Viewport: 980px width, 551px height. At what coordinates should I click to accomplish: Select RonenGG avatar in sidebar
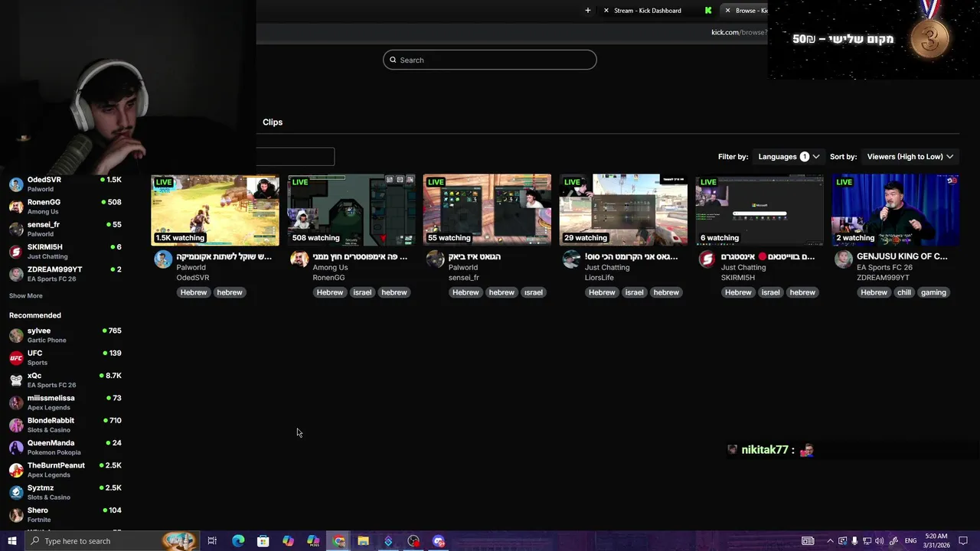point(16,207)
